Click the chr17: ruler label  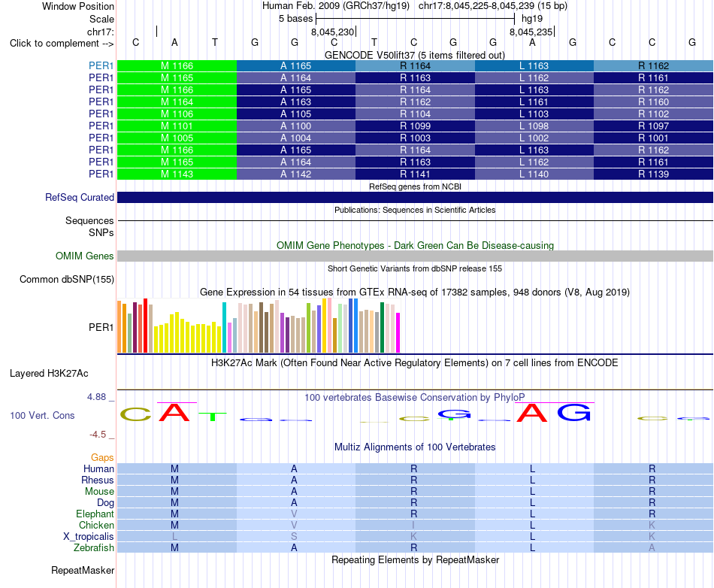coord(100,32)
